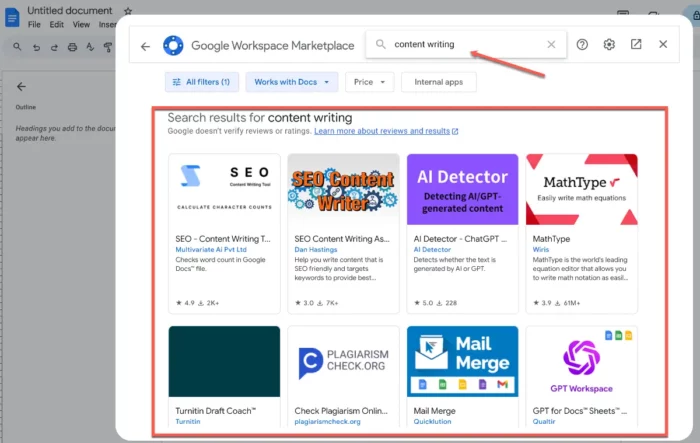Open the Mail Merge thumbnail
700x443 pixels.
click(x=462, y=361)
